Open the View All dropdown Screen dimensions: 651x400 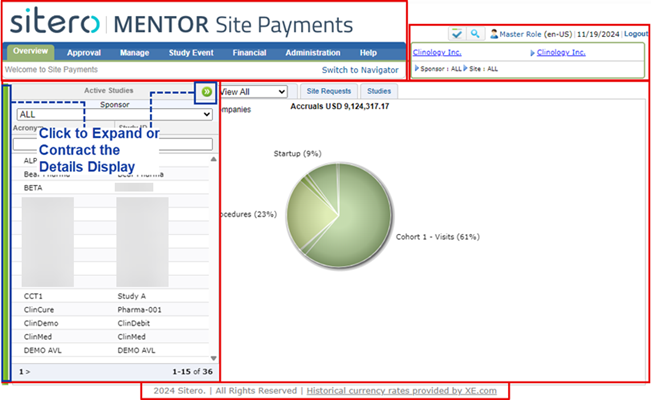pos(253,92)
